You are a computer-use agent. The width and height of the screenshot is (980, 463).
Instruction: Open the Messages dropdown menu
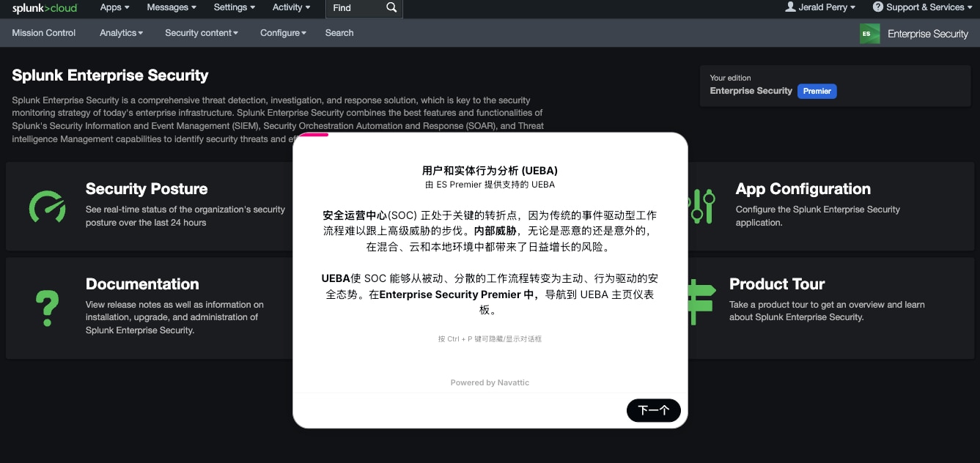[x=172, y=7]
